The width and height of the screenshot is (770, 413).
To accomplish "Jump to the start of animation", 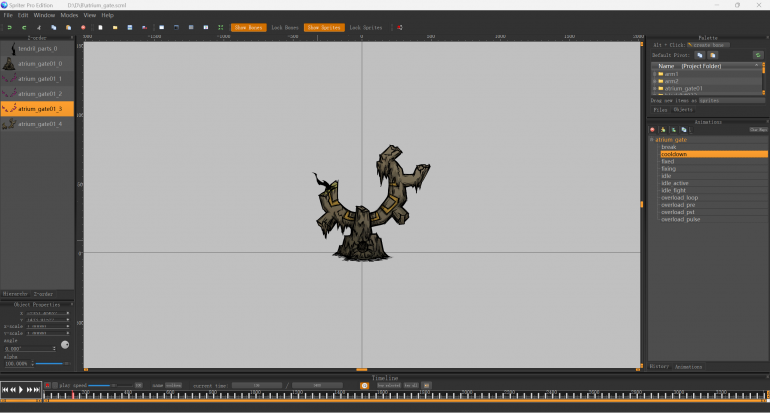I will [x=5, y=389].
